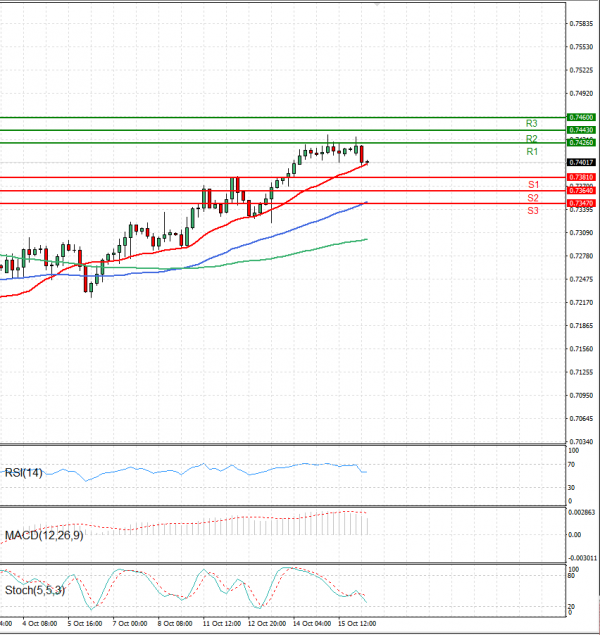Select the 0.73810 support price tag
This screenshot has height=635, width=600.
[581, 177]
